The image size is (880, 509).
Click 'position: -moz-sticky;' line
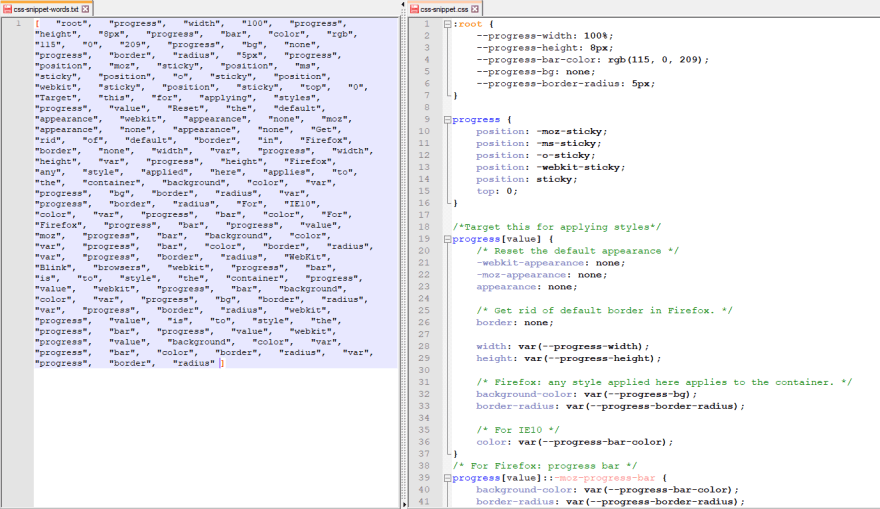coord(542,131)
